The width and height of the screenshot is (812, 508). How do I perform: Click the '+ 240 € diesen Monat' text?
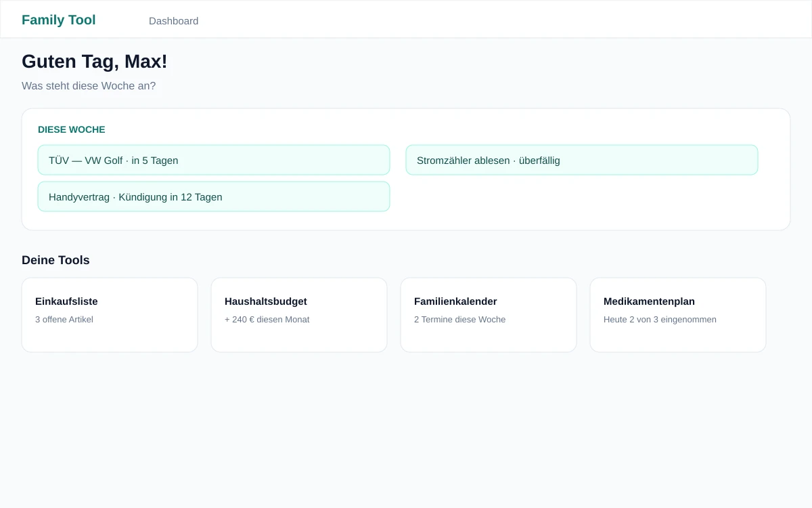pyautogui.click(x=267, y=320)
